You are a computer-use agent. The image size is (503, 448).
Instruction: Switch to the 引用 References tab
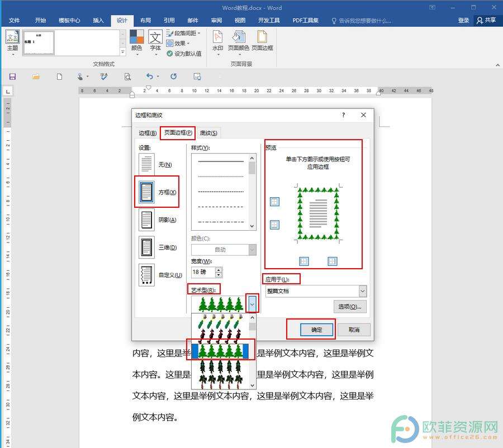tap(169, 21)
